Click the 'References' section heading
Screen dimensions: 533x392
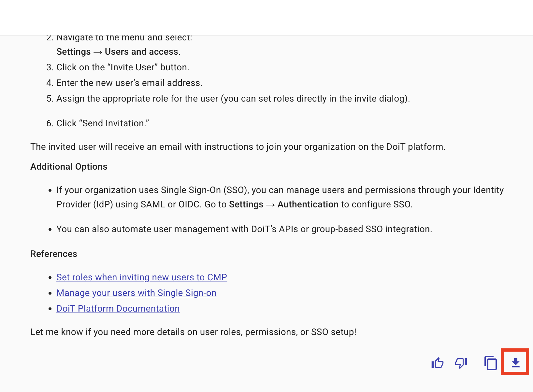coord(54,254)
